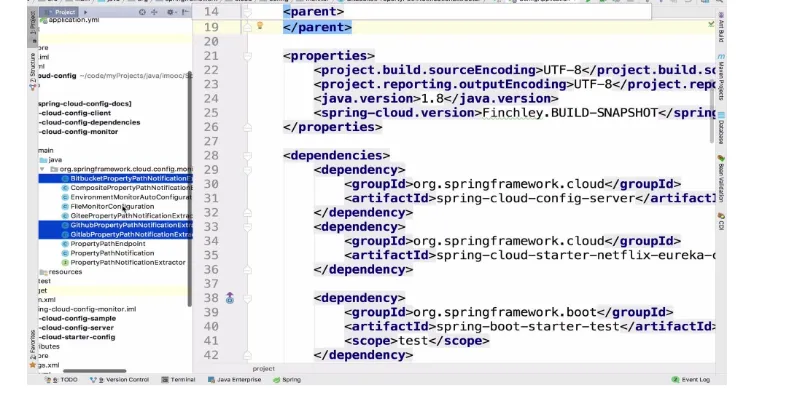Expand the folded parent tag on line 14

click(247, 12)
